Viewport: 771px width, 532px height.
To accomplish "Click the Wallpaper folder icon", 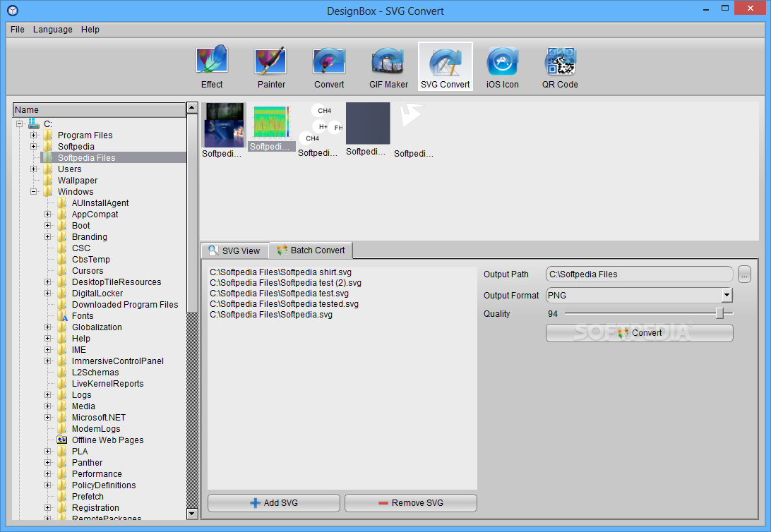I will (48, 180).
